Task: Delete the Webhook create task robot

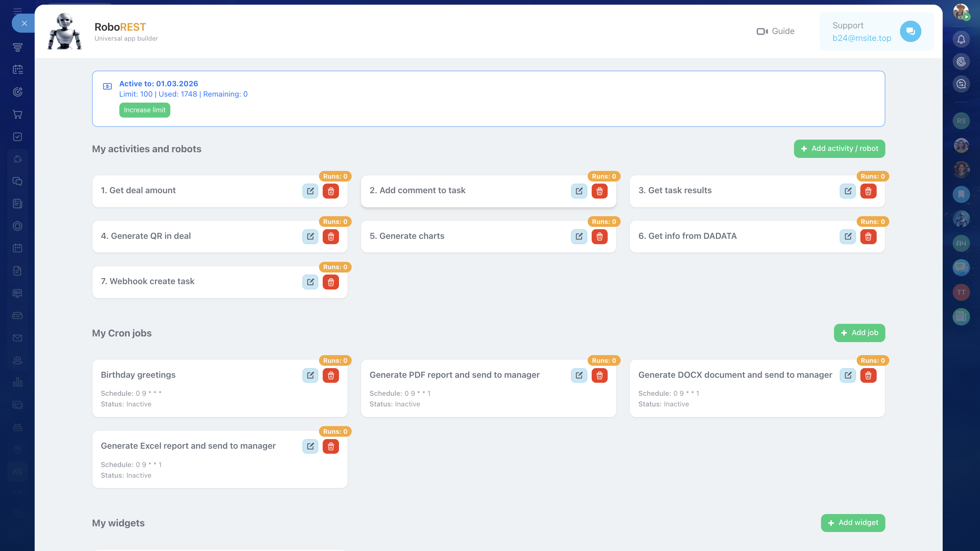Action: coord(331,282)
